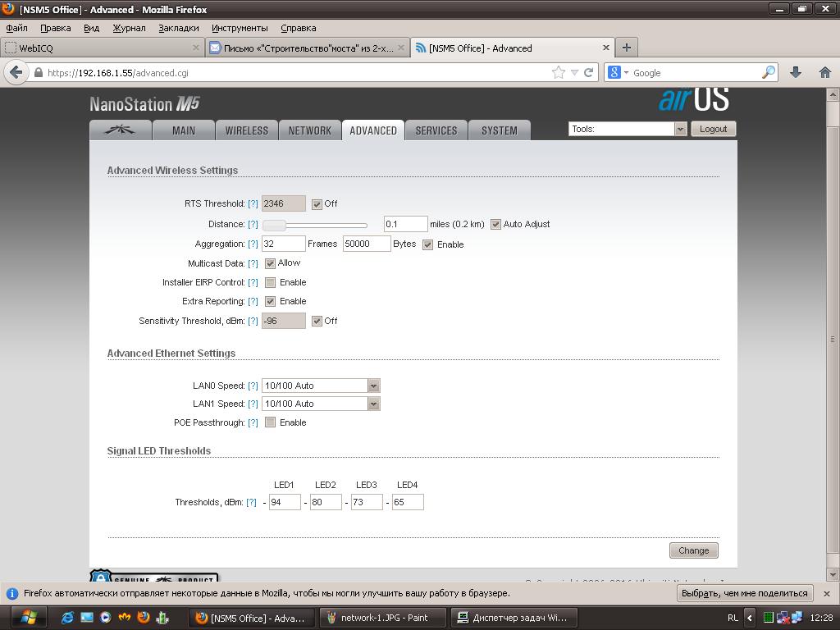Image resolution: width=840 pixels, height=630 pixels.
Task: Click Выбрать, чем мне поделиться button
Action: click(745, 594)
